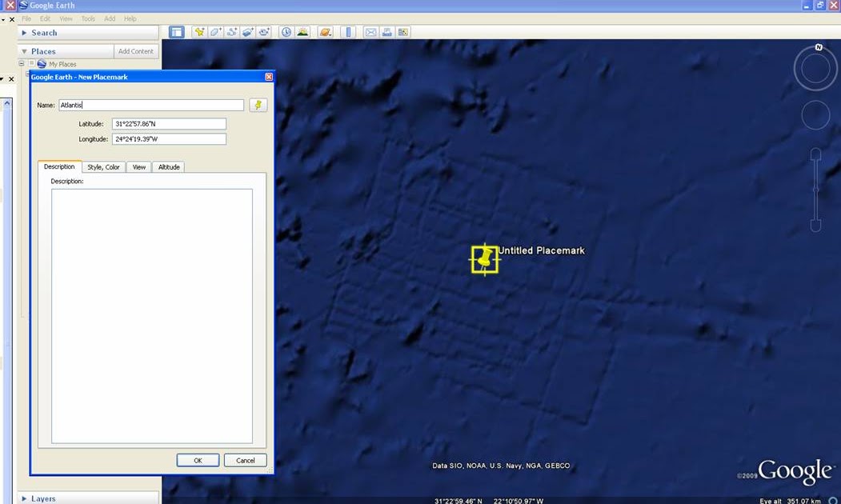Switch to the Altitude tab

pyautogui.click(x=169, y=167)
